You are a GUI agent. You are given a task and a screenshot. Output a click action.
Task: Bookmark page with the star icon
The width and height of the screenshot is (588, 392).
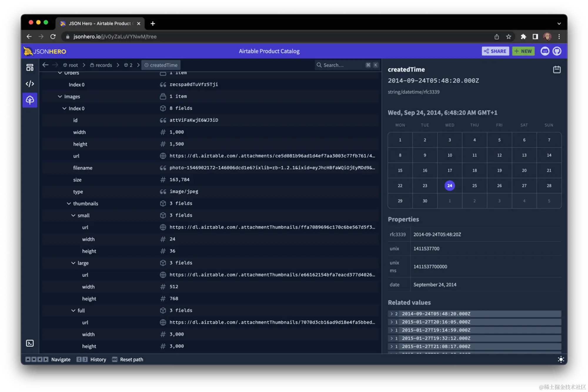(509, 37)
